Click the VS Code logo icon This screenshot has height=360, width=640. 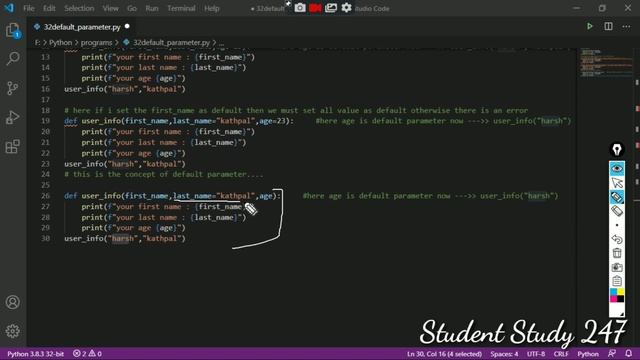[9, 8]
